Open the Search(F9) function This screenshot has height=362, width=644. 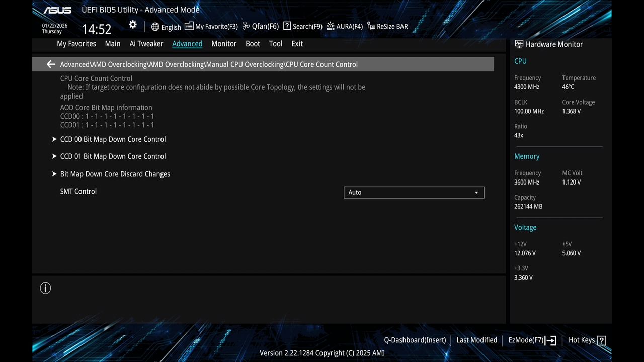[x=302, y=26]
